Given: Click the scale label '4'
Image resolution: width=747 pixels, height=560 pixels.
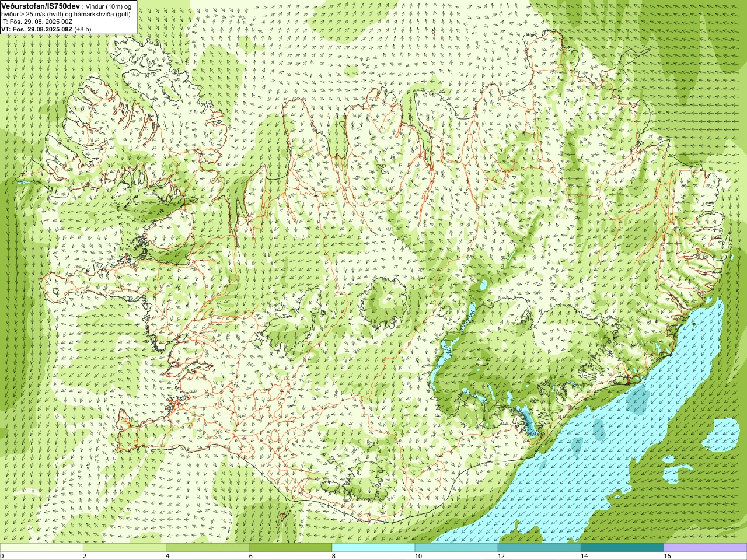Looking at the screenshot, I should [x=167, y=556].
